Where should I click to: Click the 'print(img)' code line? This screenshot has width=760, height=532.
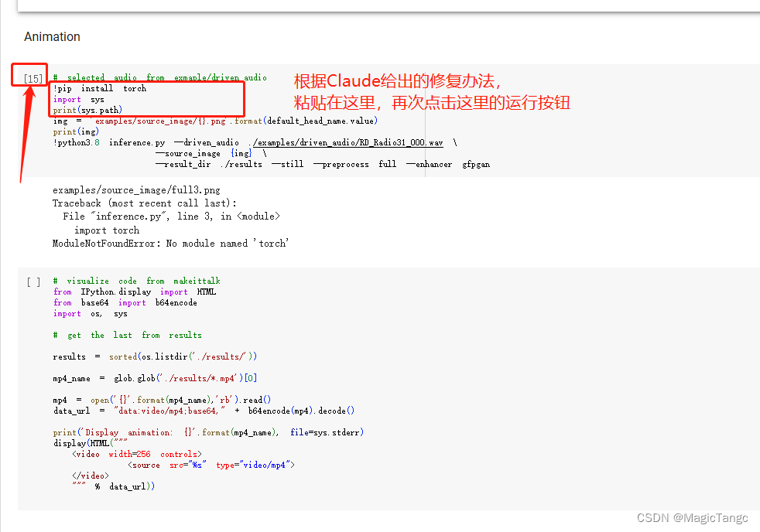tap(76, 131)
